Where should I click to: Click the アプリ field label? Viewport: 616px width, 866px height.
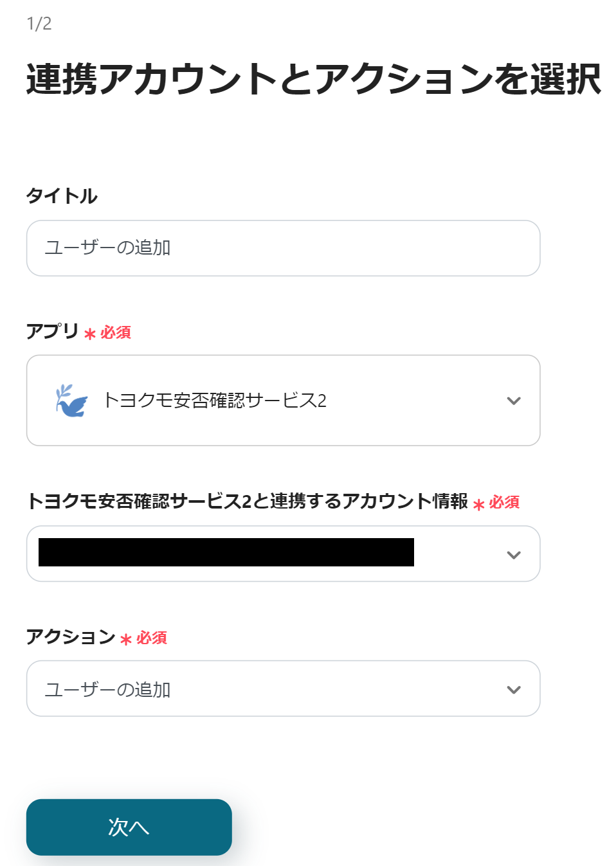[52, 331]
